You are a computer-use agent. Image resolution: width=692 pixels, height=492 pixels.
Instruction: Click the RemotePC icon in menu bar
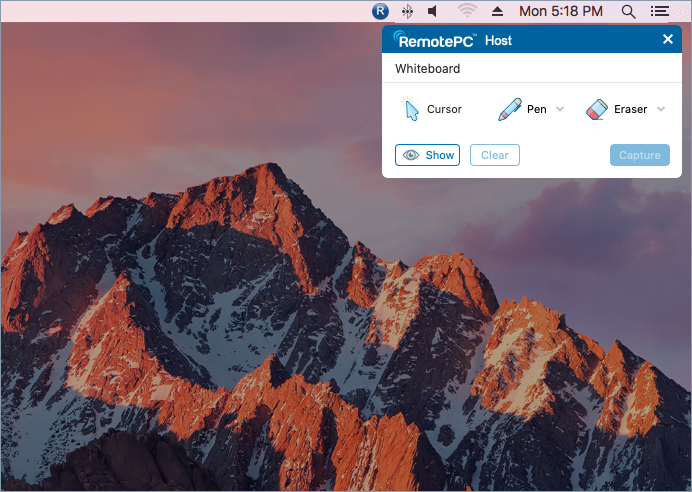(x=379, y=12)
